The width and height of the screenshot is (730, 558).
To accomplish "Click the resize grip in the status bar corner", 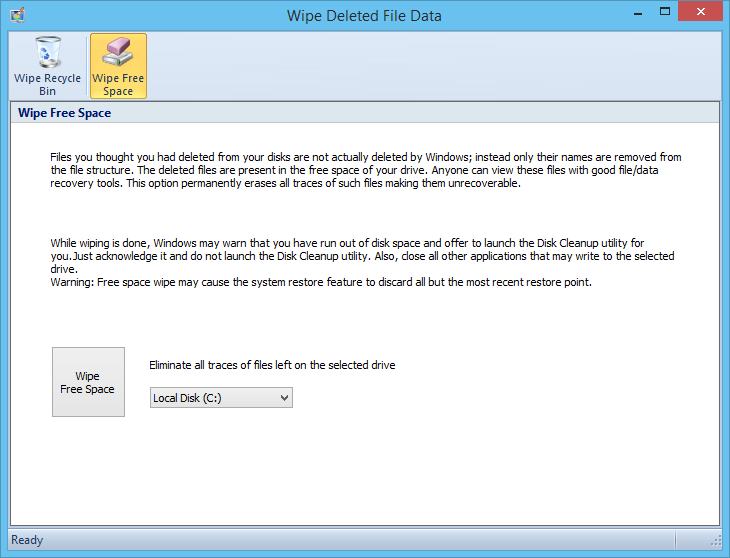I will [x=716, y=541].
